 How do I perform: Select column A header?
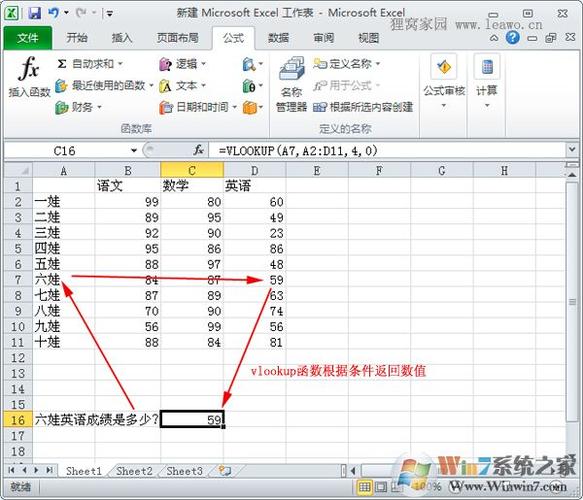coord(64,171)
